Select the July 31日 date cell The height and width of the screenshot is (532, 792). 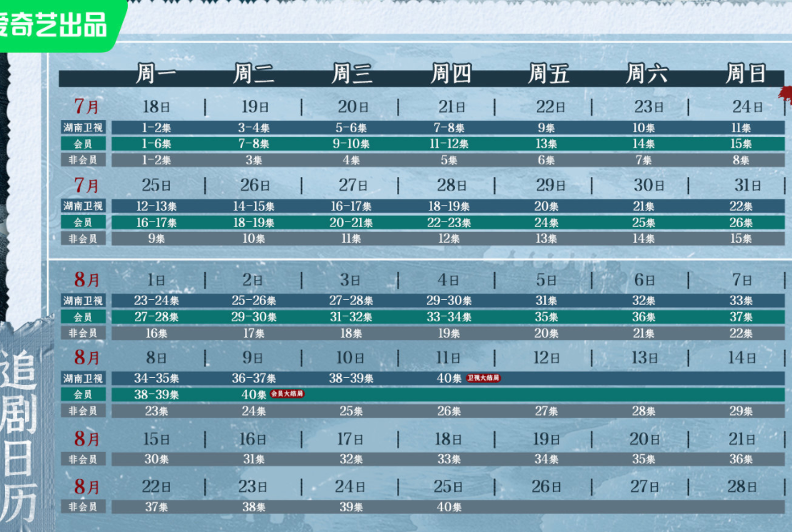tap(747, 186)
